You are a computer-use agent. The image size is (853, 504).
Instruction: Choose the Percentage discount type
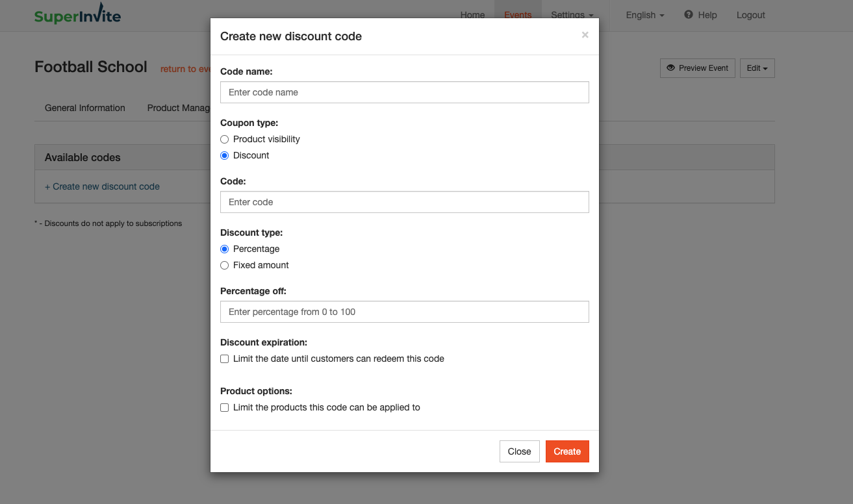coord(225,249)
